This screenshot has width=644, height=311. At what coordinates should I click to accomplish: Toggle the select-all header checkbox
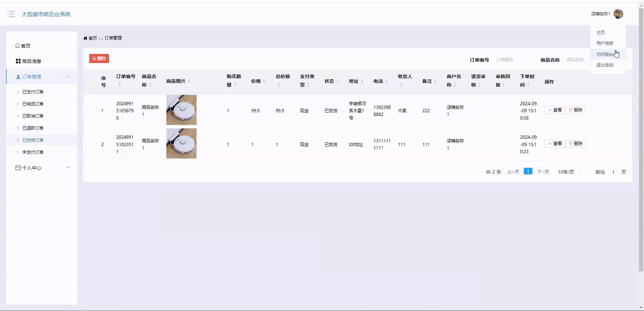pos(88,82)
